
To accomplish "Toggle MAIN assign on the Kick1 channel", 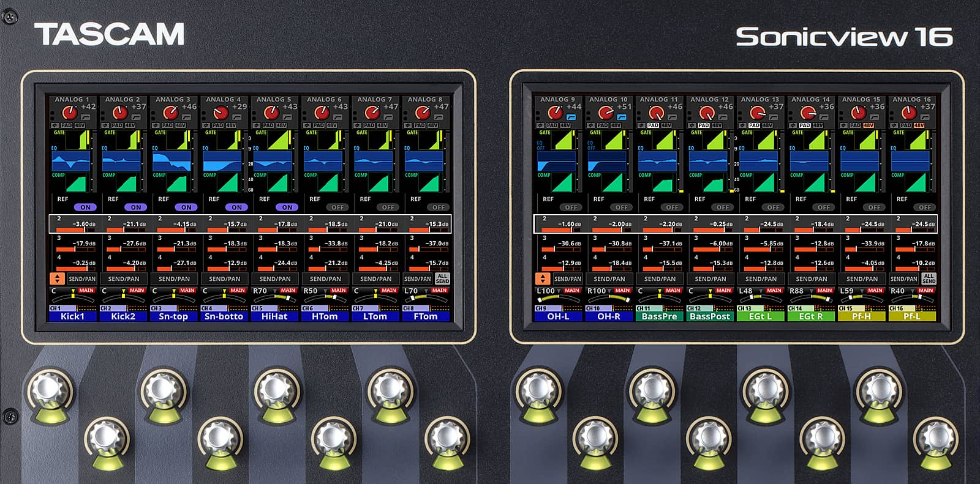I will coord(86,291).
